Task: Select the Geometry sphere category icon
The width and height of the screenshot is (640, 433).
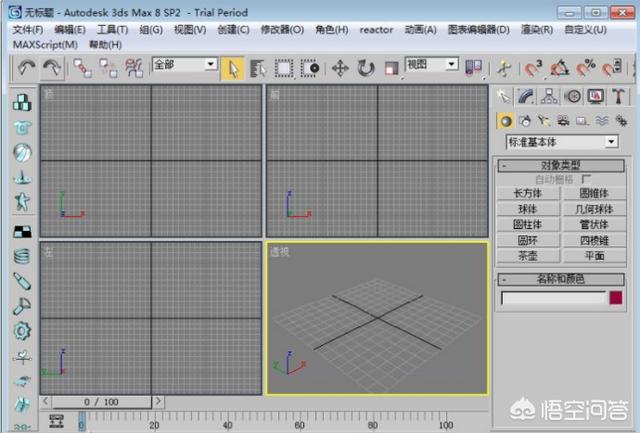Action: (x=506, y=121)
